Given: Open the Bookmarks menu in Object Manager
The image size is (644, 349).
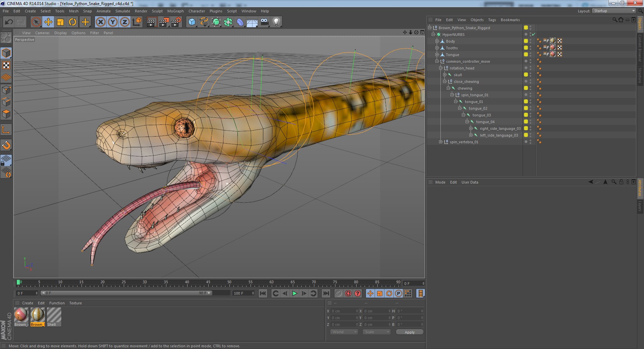Looking at the screenshot, I should [510, 20].
